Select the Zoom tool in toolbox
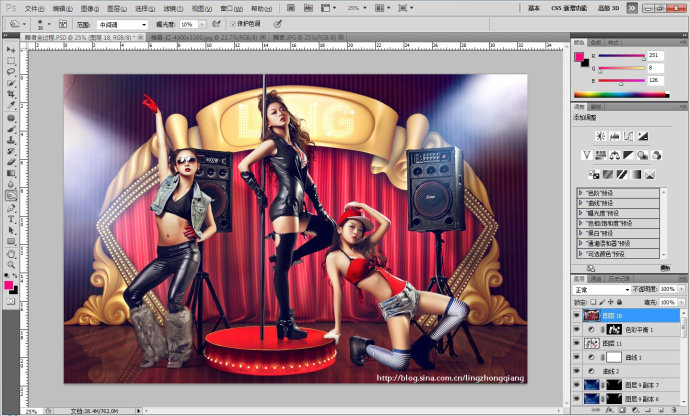Viewport: 690px width, 416px height. (x=11, y=265)
